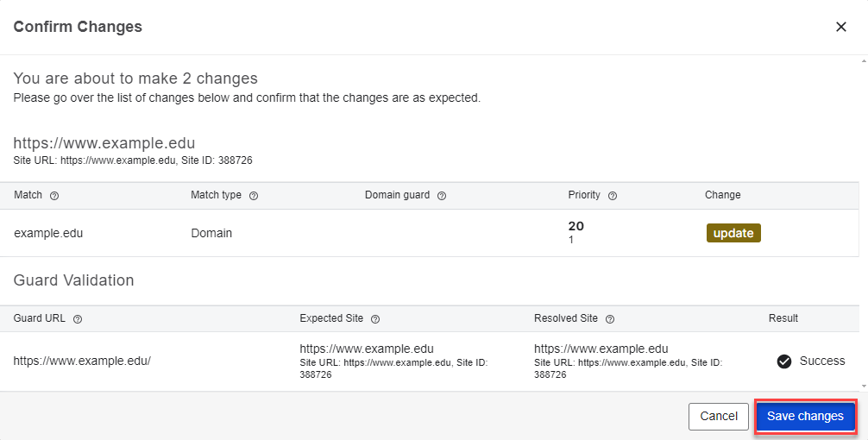Click the Priority column help icon

pos(613,196)
